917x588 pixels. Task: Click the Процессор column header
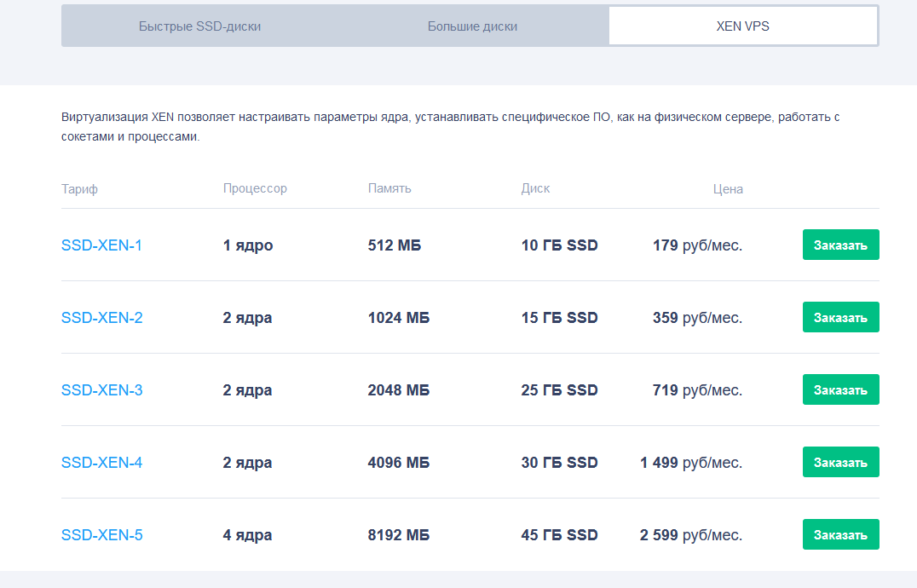tap(255, 188)
